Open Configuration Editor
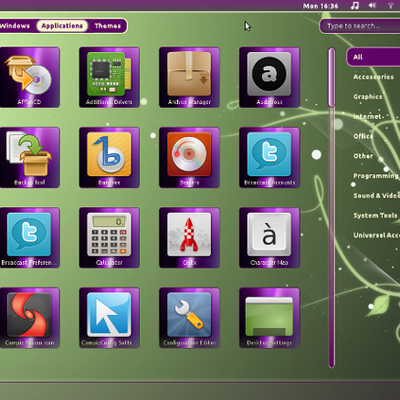The height and width of the screenshot is (400, 400). pos(189,318)
